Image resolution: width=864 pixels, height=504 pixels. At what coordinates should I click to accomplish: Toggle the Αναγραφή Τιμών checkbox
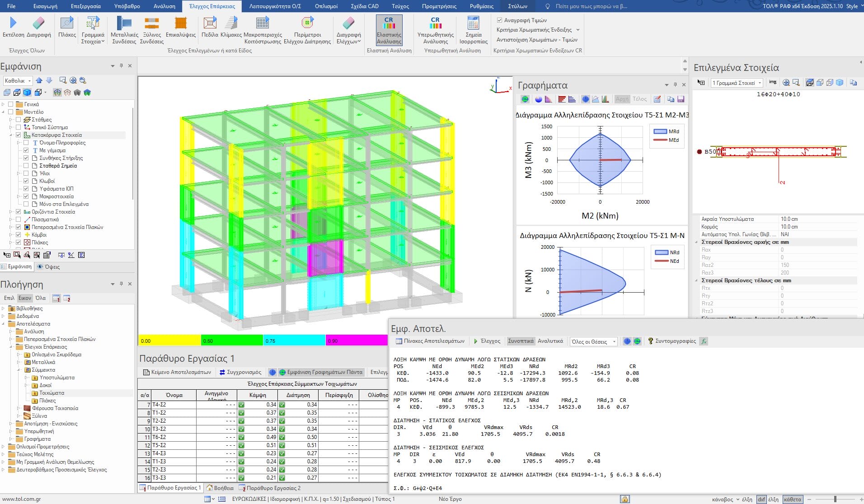tap(499, 20)
